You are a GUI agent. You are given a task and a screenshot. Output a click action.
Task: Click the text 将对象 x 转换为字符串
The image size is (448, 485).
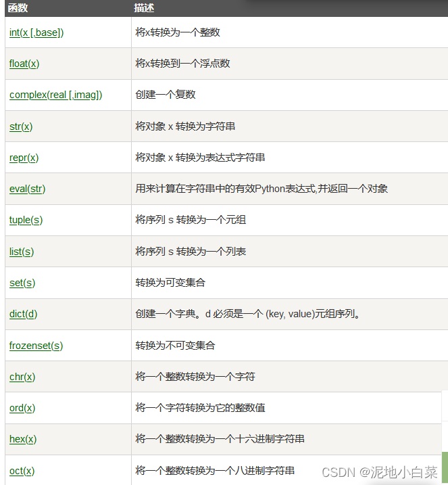coord(185,126)
